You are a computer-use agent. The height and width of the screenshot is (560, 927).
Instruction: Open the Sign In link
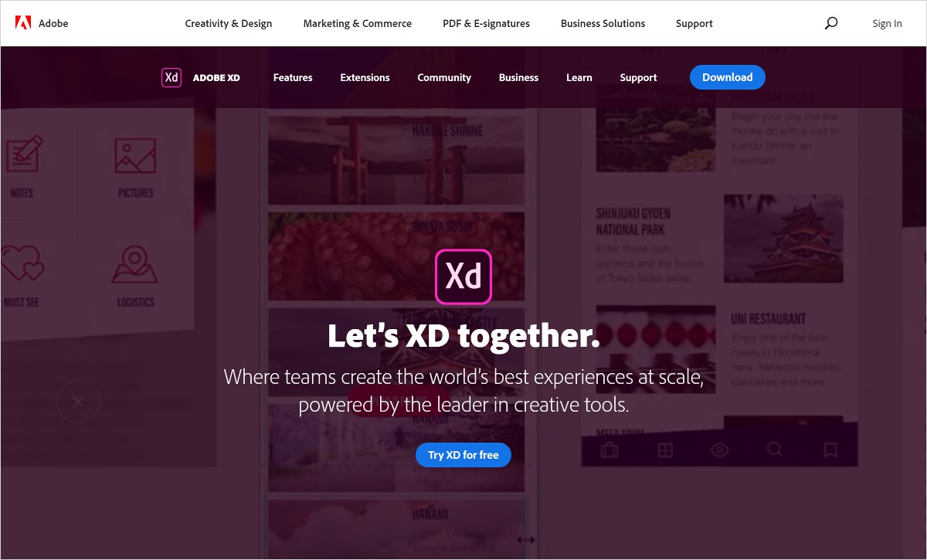(x=887, y=23)
